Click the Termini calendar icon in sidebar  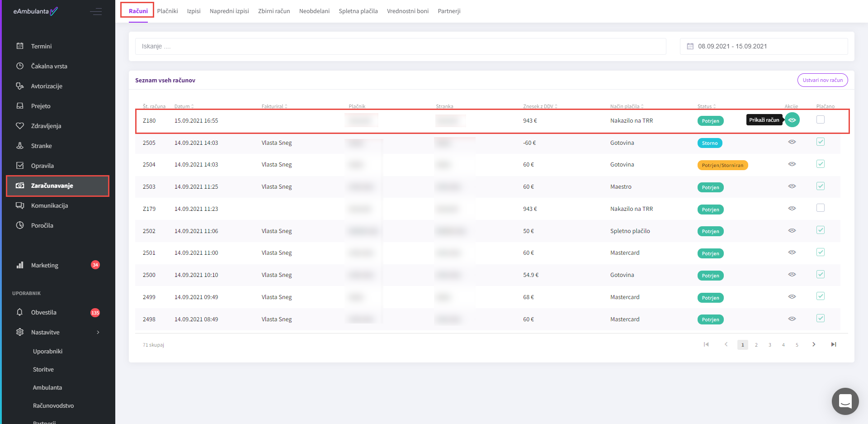pyautogui.click(x=20, y=46)
